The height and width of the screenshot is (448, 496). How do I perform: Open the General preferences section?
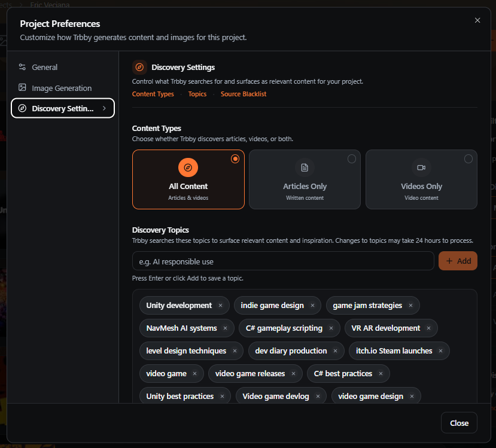point(63,67)
